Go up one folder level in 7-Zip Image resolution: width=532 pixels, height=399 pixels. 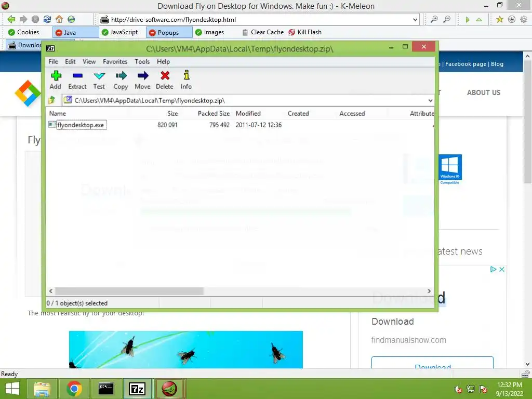click(52, 100)
